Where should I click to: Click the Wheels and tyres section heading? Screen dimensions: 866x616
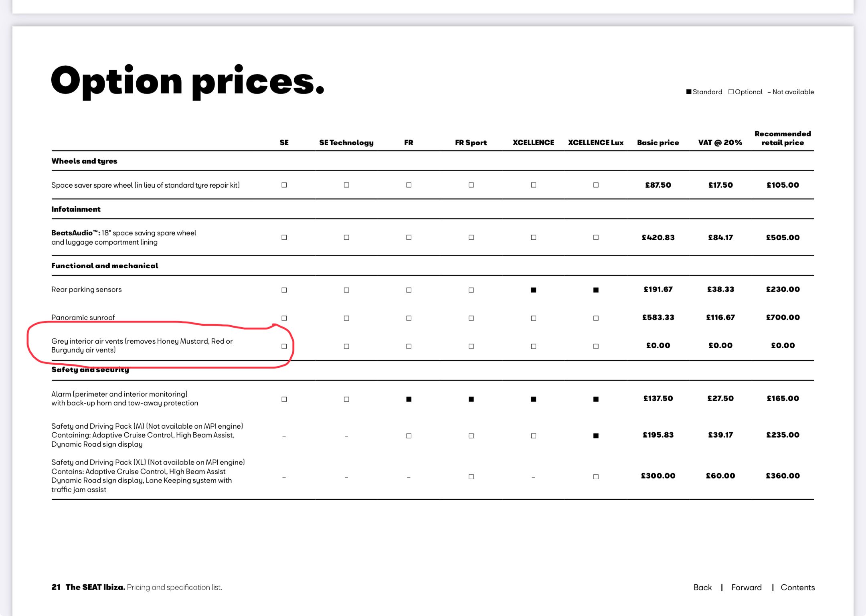pos(84,161)
